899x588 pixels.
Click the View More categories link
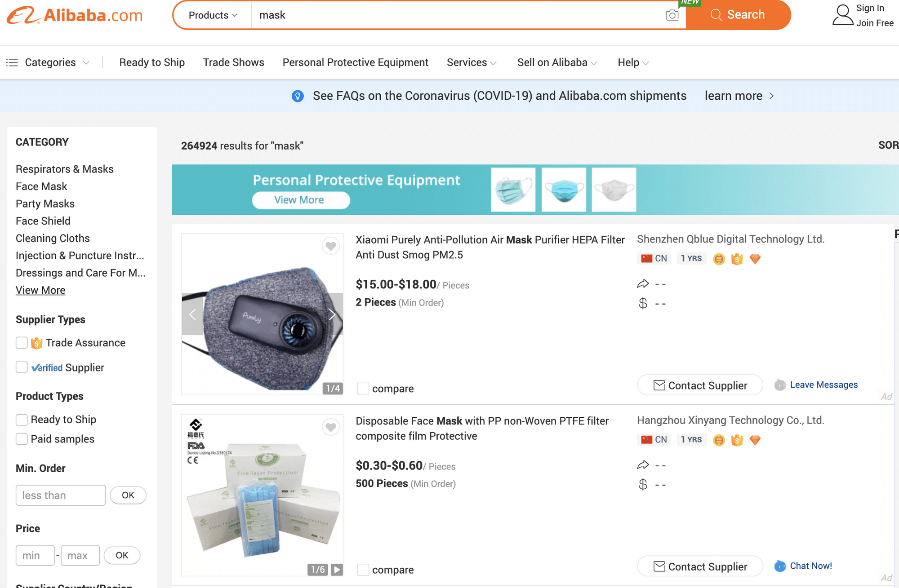(x=40, y=289)
